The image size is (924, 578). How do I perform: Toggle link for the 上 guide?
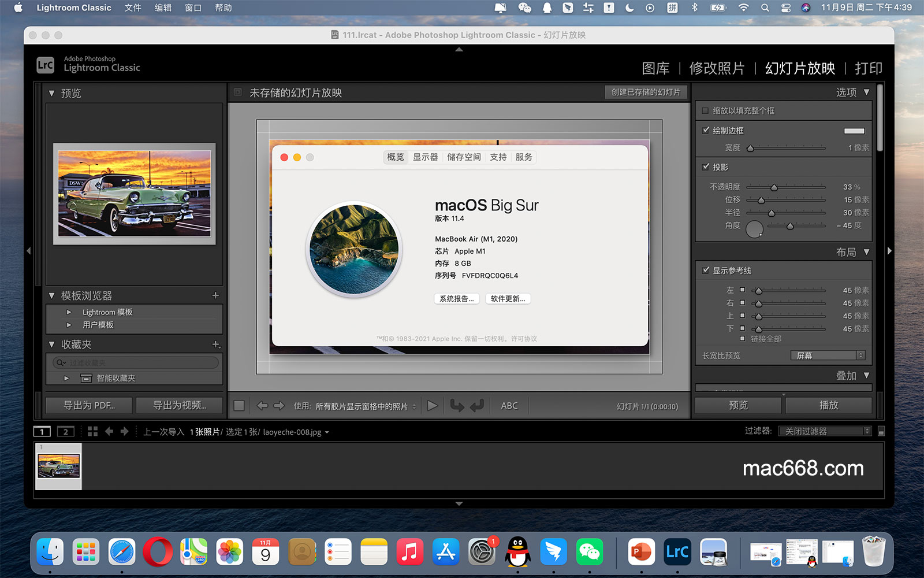[x=743, y=316]
